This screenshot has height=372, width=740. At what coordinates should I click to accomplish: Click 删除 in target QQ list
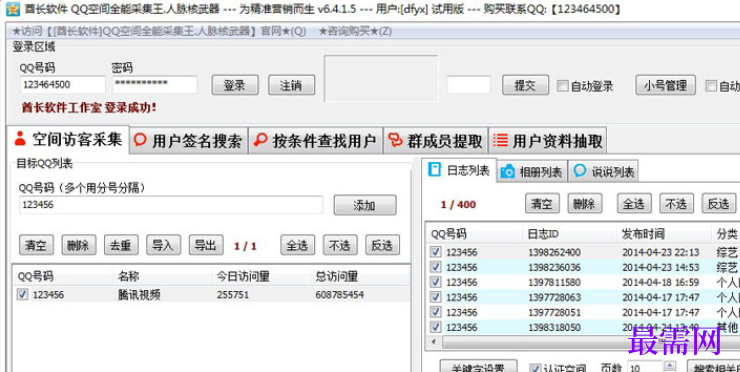(78, 245)
